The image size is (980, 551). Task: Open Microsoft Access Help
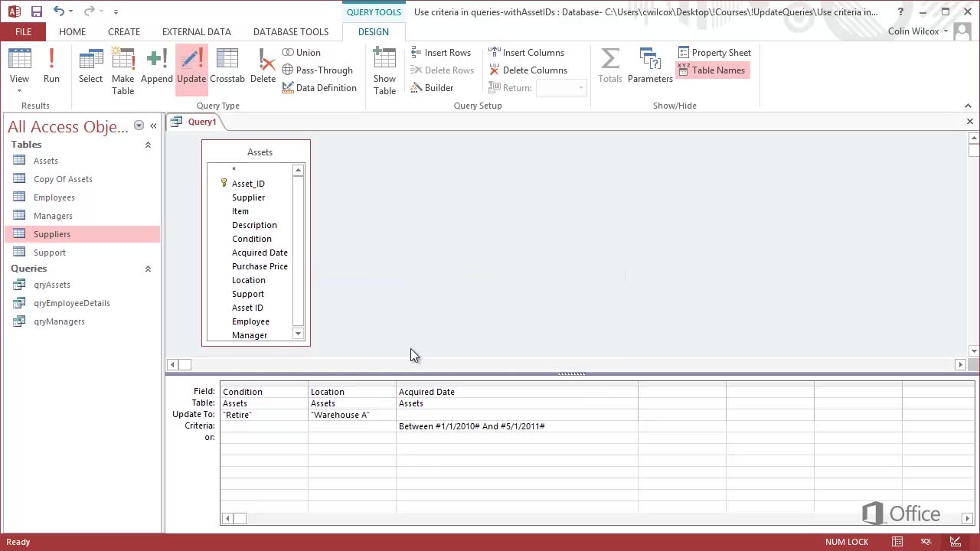900,11
